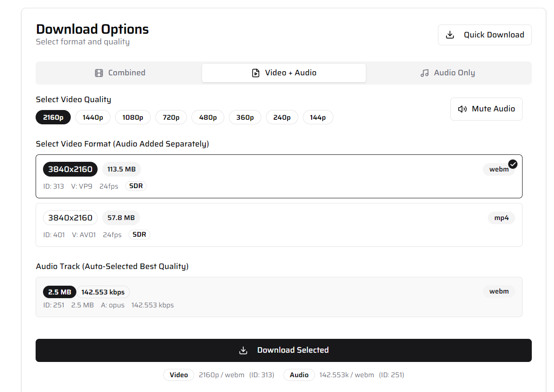Select the mp4 AV01 video format
Image resolution: width=554 pixels, height=392 pixels.
coord(279,225)
